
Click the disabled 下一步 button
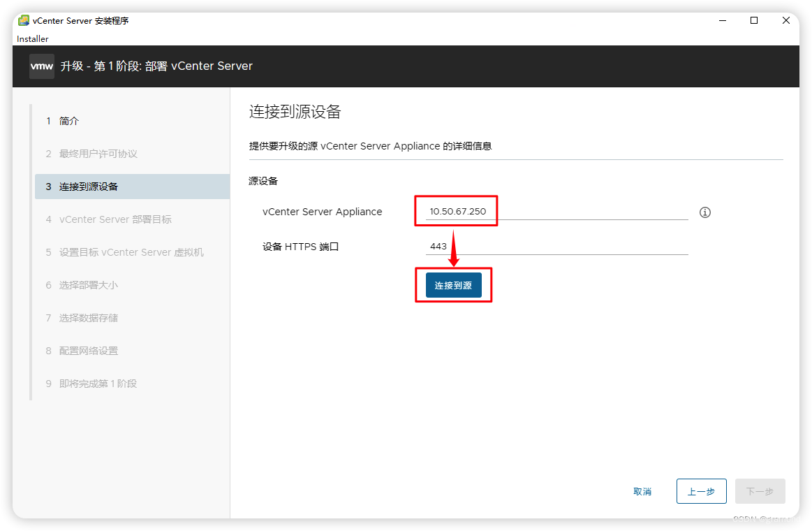click(x=760, y=492)
